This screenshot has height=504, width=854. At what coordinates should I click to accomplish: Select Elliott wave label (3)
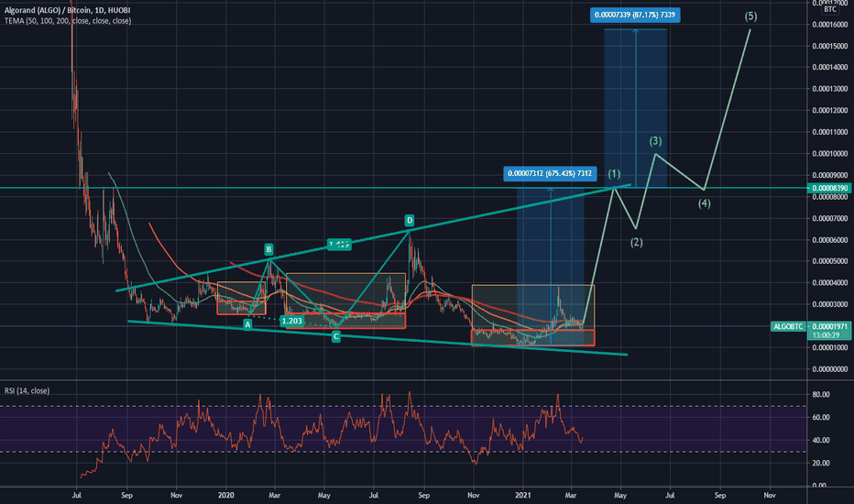pyautogui.click(x=655, y=141)
